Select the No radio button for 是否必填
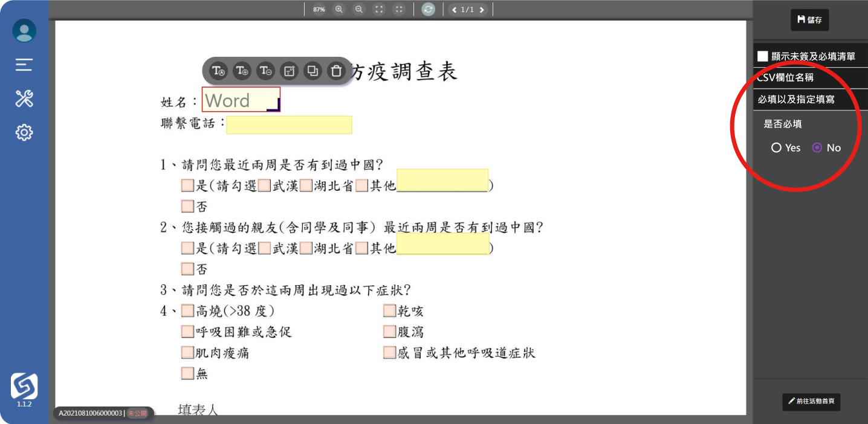The image size is (868, 424). [817, 147]
